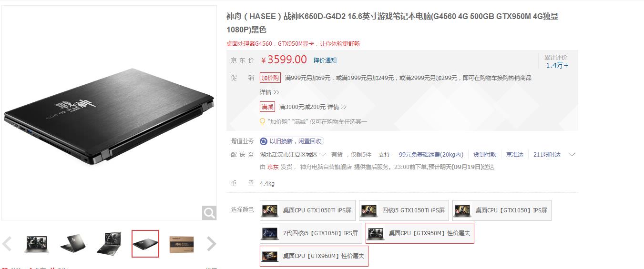Select the open-angle laptop thumbnail
644x269 pixels.
pos(109,244)
